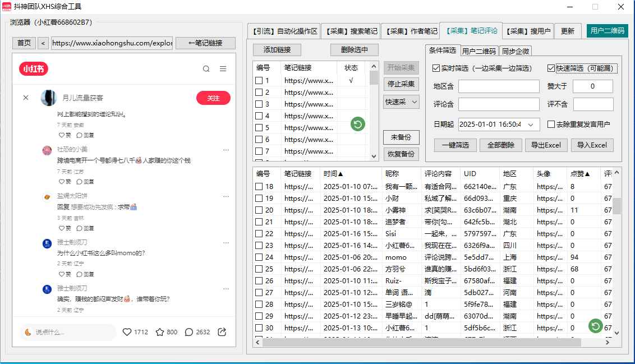Click the green refresh icon in the link list
This screenshot has height=364, width=635.
tap(357, 125)
